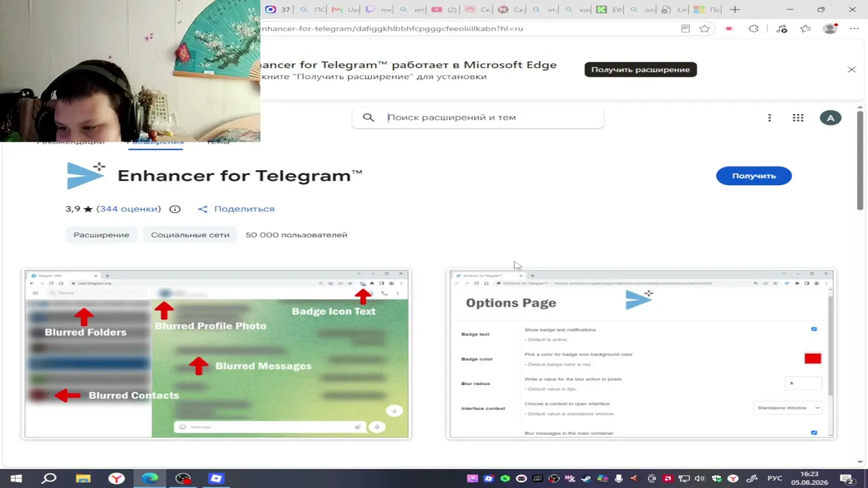Open the network tray icon
The height and width of the screenshot is (488, 868).
coord(684,479)
